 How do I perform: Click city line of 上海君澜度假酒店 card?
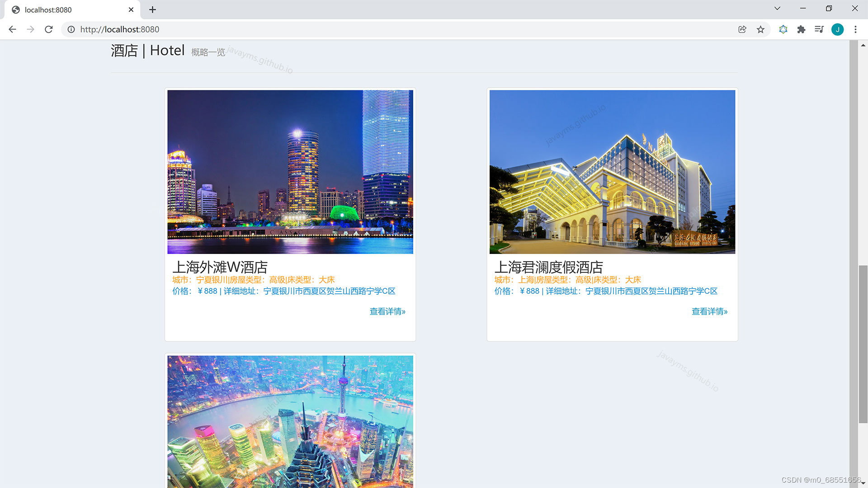[568, 280]
